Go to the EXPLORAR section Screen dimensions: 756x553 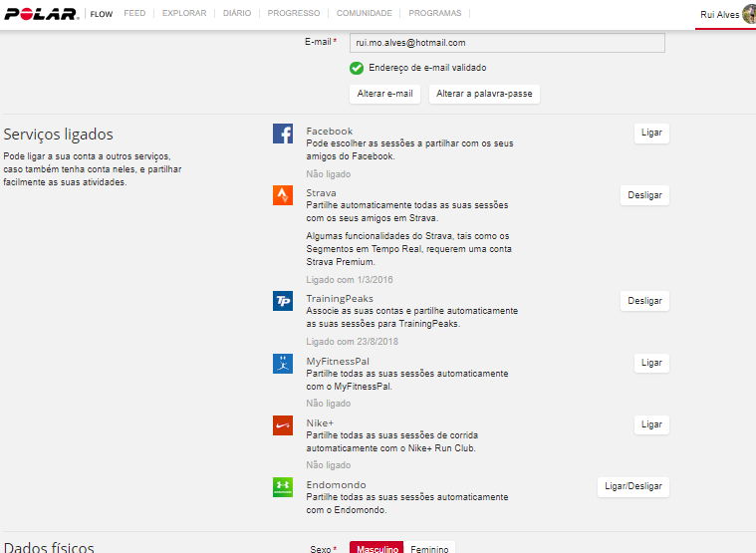click(184, 14)
